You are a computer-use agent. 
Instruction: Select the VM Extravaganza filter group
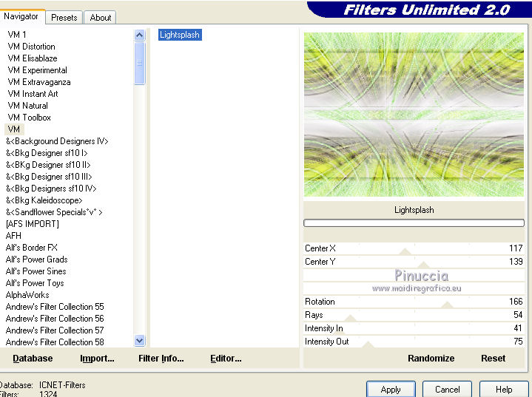click(x=39, y=82)
